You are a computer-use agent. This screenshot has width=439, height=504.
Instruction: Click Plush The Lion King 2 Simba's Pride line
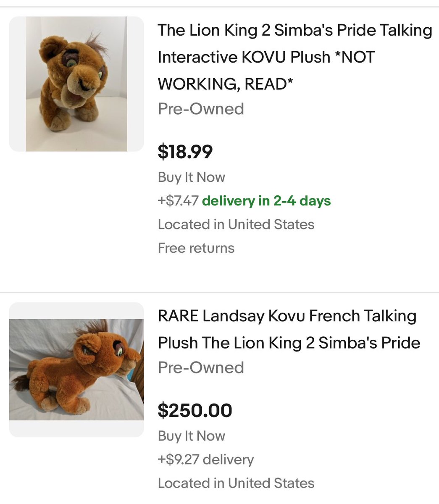tap(289, 343)
